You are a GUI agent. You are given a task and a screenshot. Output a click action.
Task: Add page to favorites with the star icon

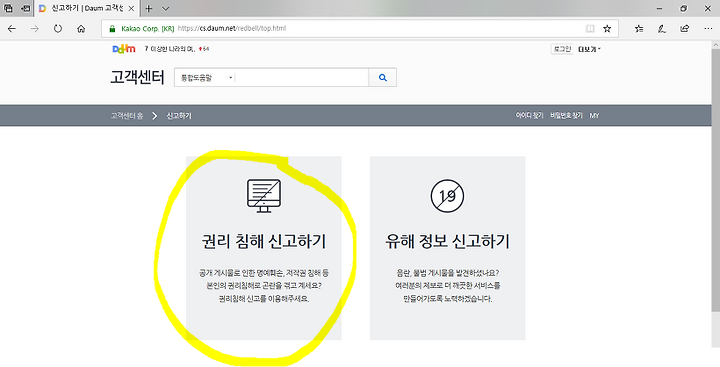(x=607, y=28)
